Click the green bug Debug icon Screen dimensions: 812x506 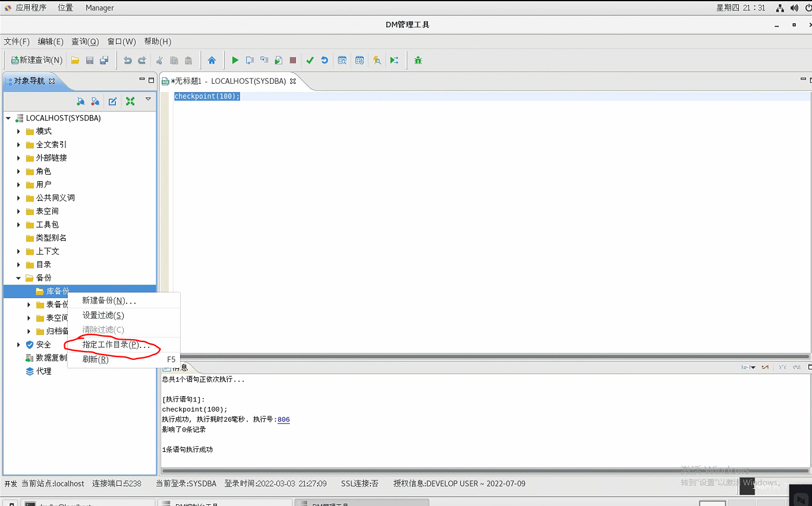click(x=418, y=60)
